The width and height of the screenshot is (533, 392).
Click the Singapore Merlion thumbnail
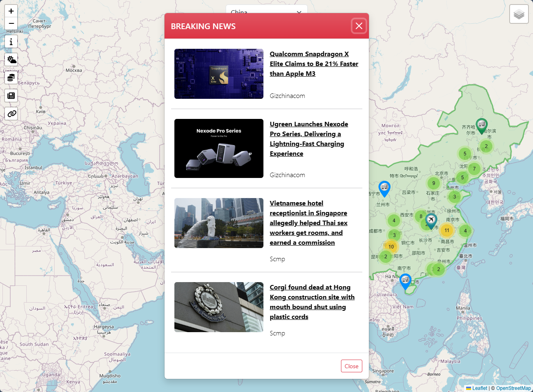(219, 223)
